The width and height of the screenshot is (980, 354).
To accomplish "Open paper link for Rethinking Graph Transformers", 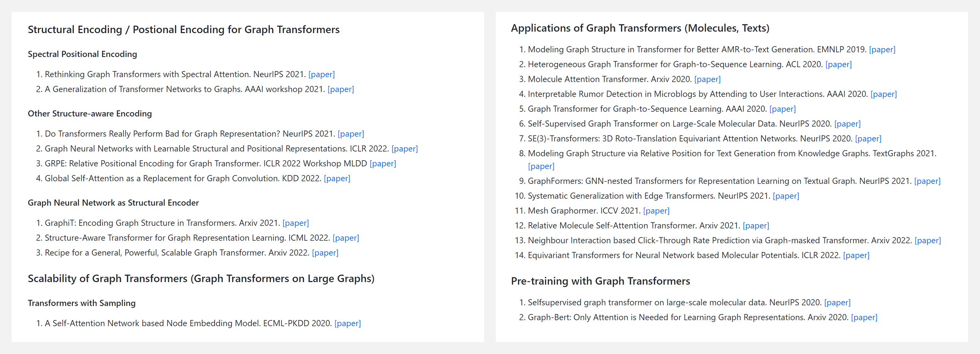I will pos(321,74).
